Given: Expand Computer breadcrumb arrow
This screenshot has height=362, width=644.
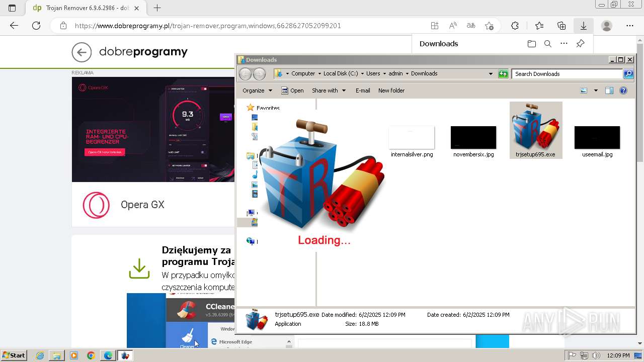Looking at the screenshot, I should click(x=319, y=73).
